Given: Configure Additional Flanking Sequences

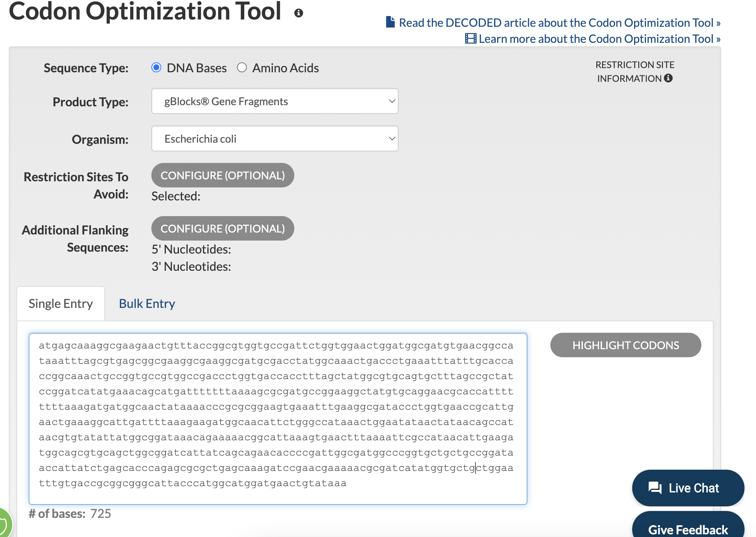Looking at the screenshot, I should tap(222, 229).
